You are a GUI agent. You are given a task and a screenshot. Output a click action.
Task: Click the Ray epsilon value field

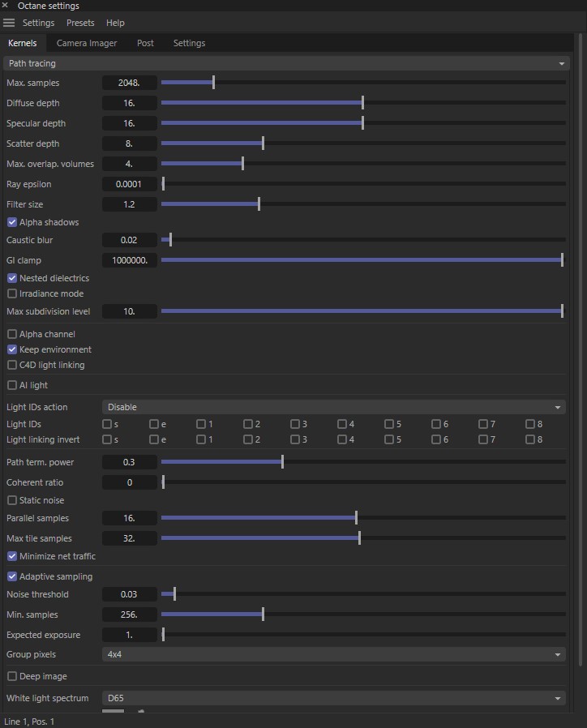tap(130, 184)
